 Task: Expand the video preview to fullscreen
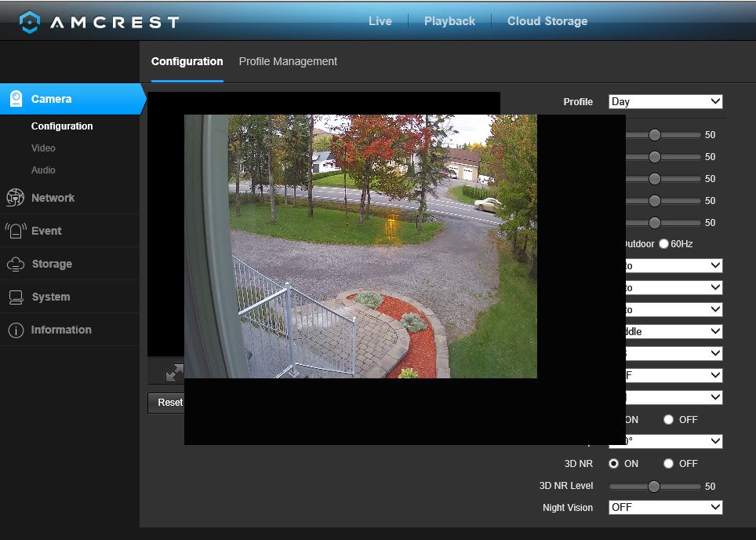174,373
